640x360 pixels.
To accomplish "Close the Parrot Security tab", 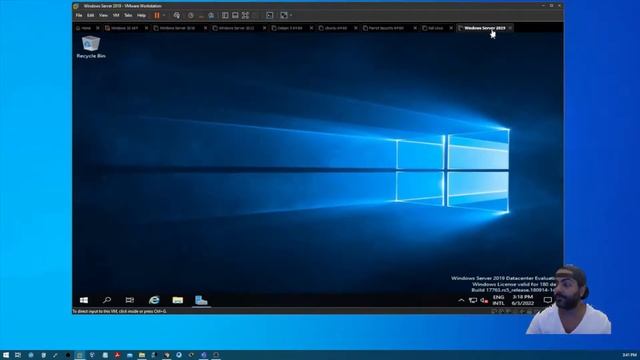I will coord(415,28).
